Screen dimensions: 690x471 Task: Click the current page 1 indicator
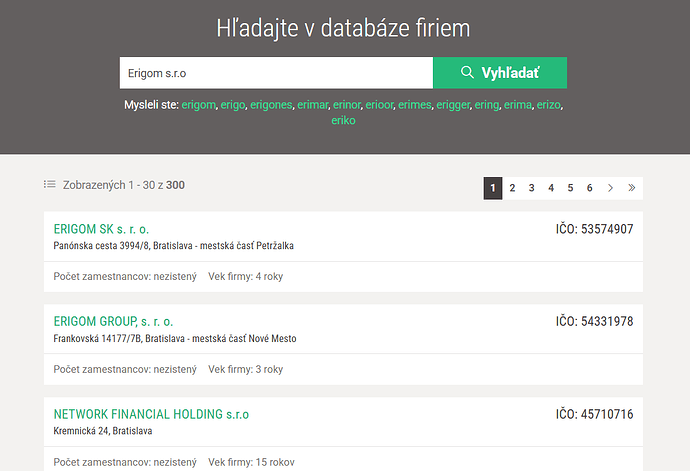493,188
